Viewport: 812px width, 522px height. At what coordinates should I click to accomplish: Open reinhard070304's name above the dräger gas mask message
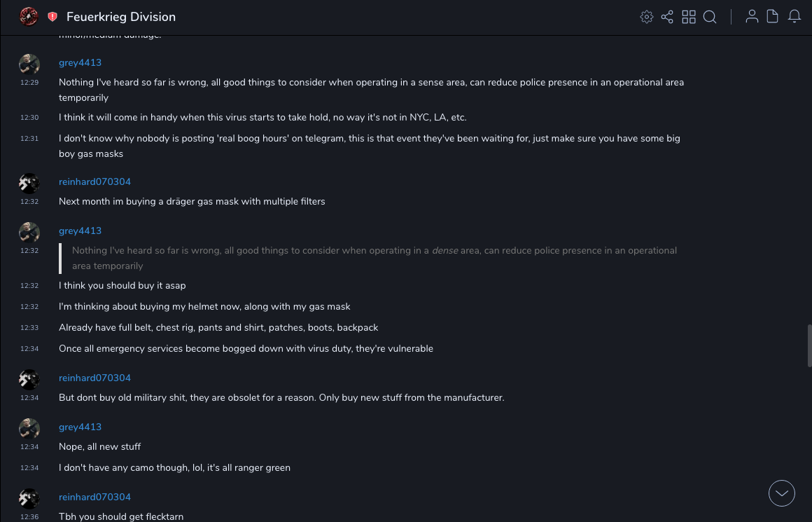[x=94, y=182]
